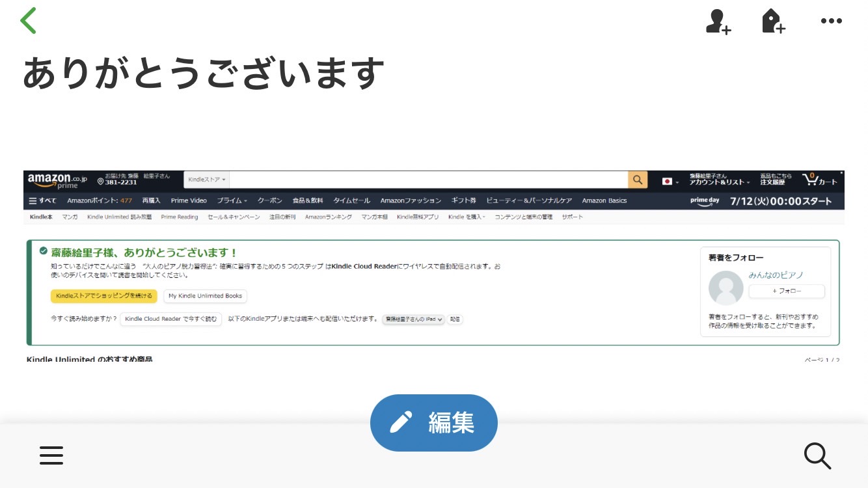Click the + フォロー follow button
Viewport: 868px width, 488px height.
[787, 291]
